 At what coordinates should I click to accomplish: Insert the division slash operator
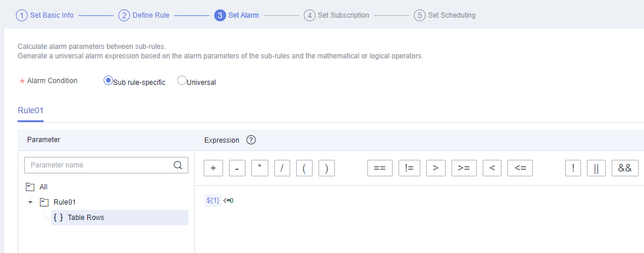click(282, 168)
